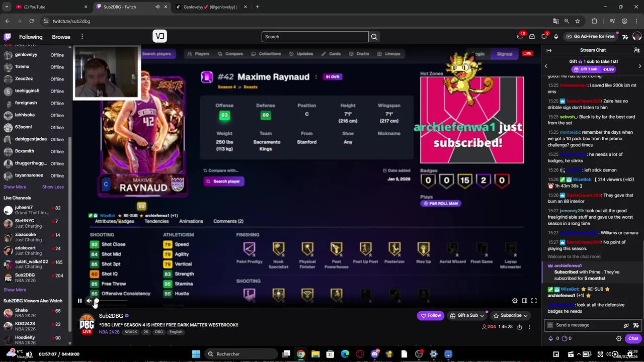Screen dimensions: 644x362
Task: Click the translate page icon in address bar
Action: (556, 21)
